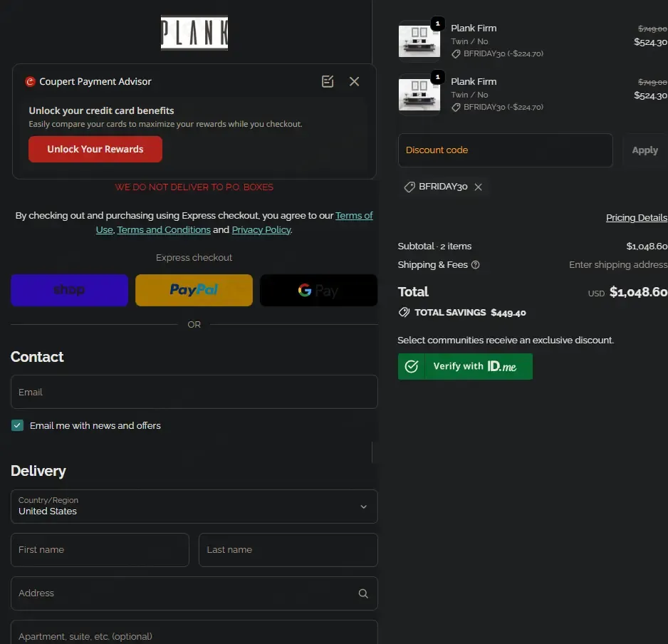Click the Coupert feedback note icon
This screenshot has height=644, width=668.
(328, 81)
